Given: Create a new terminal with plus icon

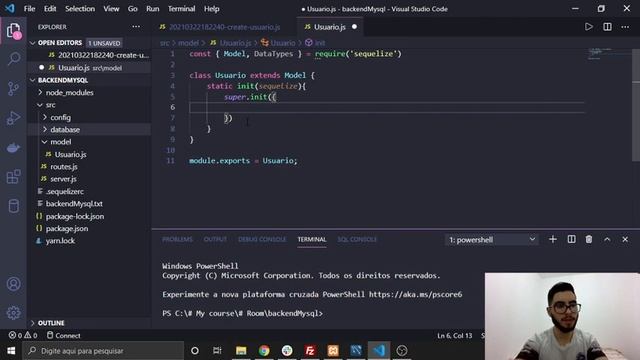Looking at the screenshot, I should pyautogui.click(x=553, y=240).
